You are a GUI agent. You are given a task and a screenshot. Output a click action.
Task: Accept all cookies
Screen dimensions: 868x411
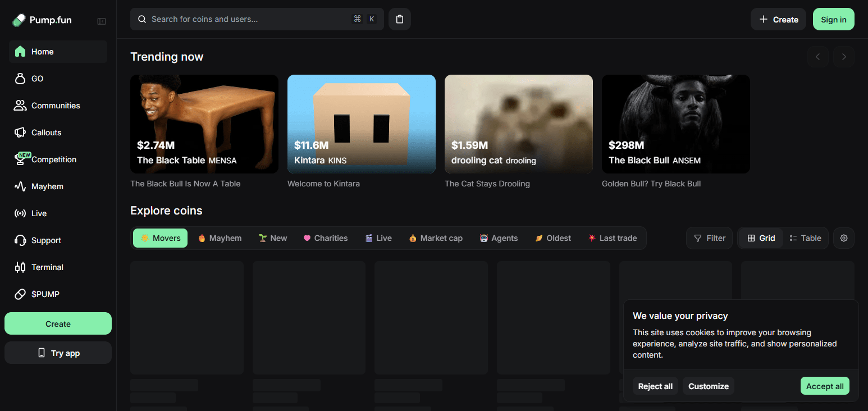(x=825, y=386)
